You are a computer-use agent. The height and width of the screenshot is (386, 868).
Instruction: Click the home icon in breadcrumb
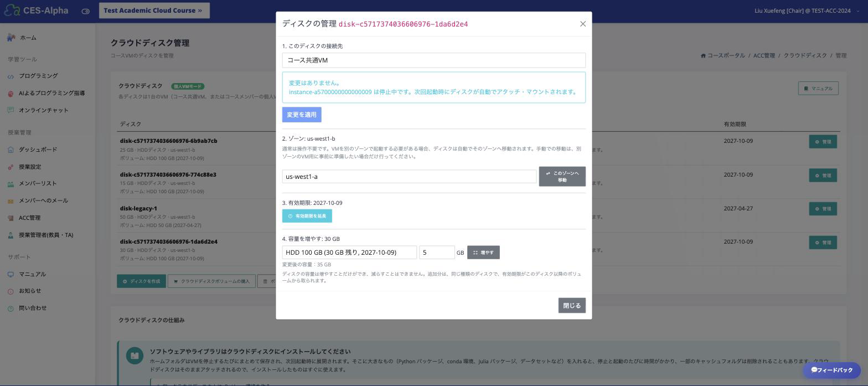703,55
